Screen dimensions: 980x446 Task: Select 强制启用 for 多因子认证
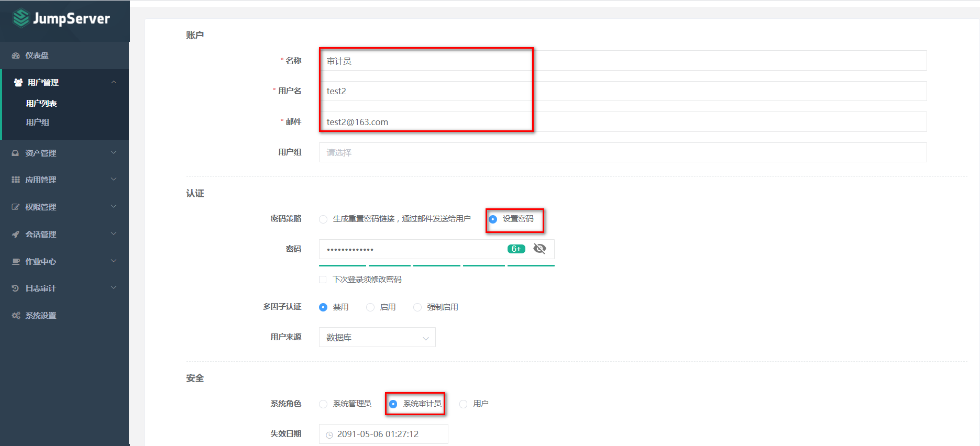click(x=417, y=307)
